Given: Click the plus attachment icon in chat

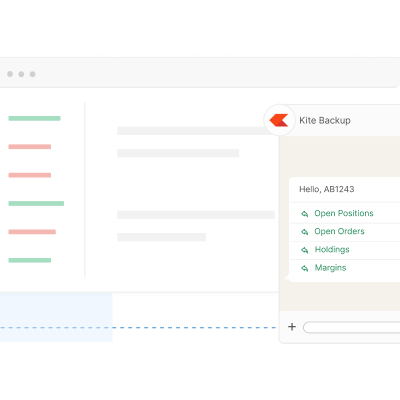Looking at the screenshot, I should (292, 327).
